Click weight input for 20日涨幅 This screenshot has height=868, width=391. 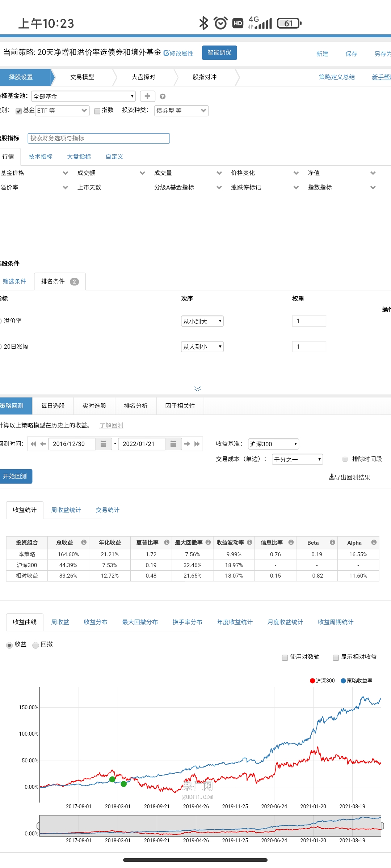309,347
